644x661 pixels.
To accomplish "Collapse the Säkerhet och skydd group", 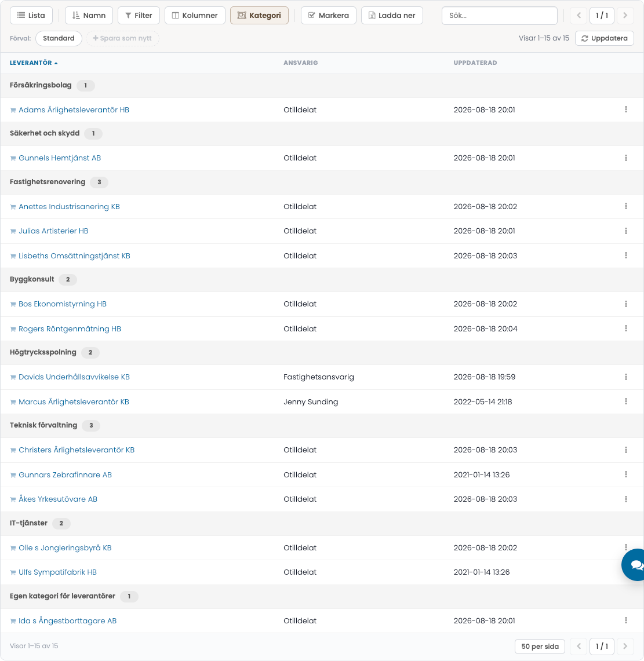I will (322, 134).
